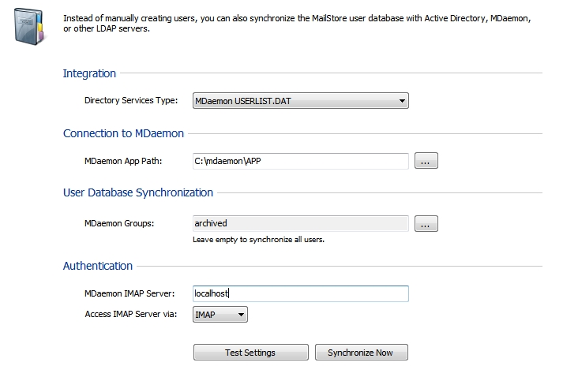Click the Directory Services Type label
The width and height of the screenshot is (563, 392).
(131, 100)
